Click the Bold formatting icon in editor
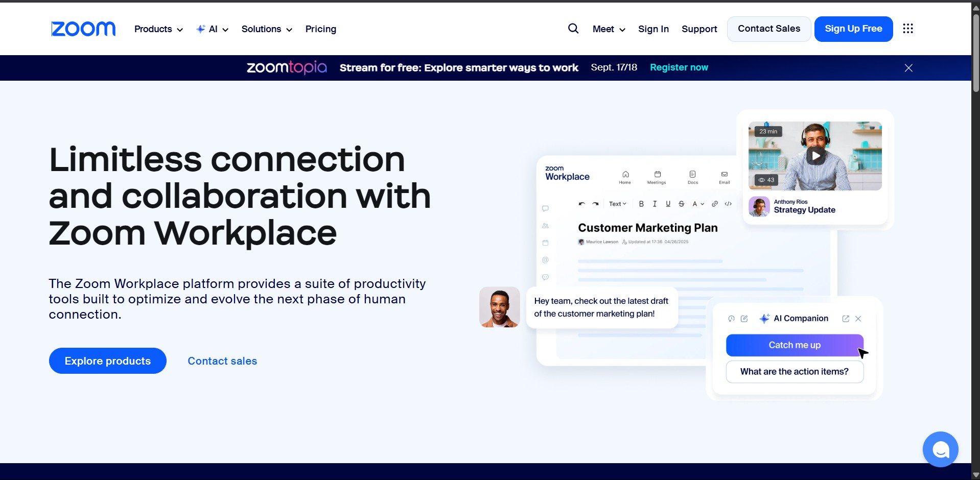Image resolution: width=980 pixels, height=480 pixels. pyautogui.click(x=641, y=204)
